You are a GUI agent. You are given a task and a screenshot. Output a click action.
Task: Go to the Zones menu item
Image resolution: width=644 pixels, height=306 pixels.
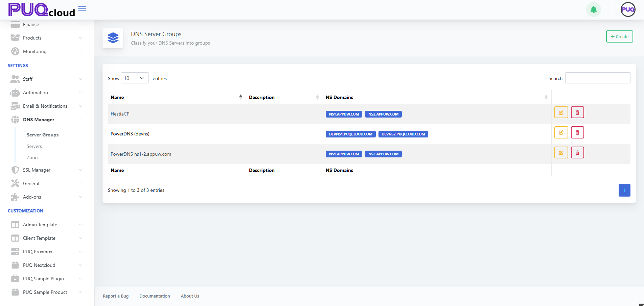click(33, 157)
